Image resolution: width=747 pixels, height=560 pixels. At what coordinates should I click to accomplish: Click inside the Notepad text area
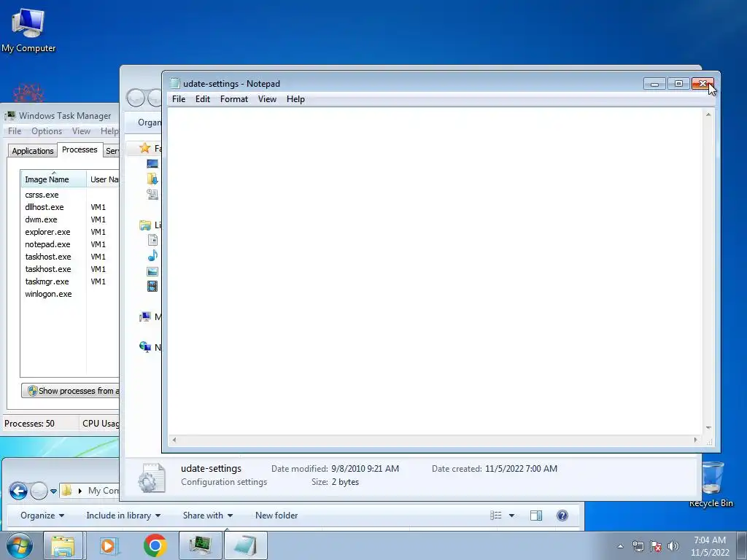435,271
